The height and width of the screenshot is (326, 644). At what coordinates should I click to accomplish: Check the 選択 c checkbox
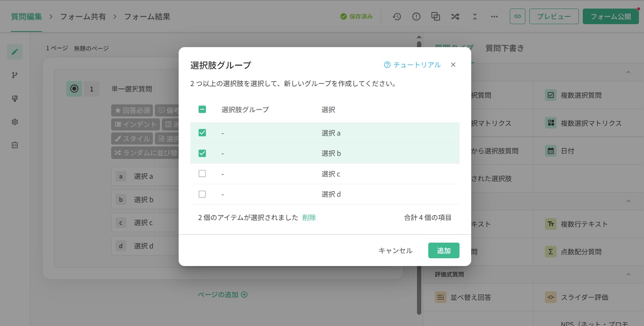[202, 174]
